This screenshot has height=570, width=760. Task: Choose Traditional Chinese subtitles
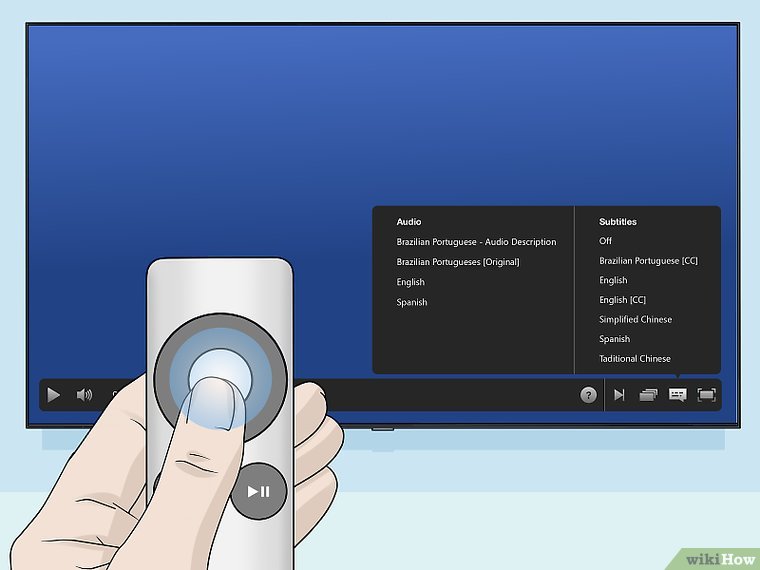click(635, 359)
